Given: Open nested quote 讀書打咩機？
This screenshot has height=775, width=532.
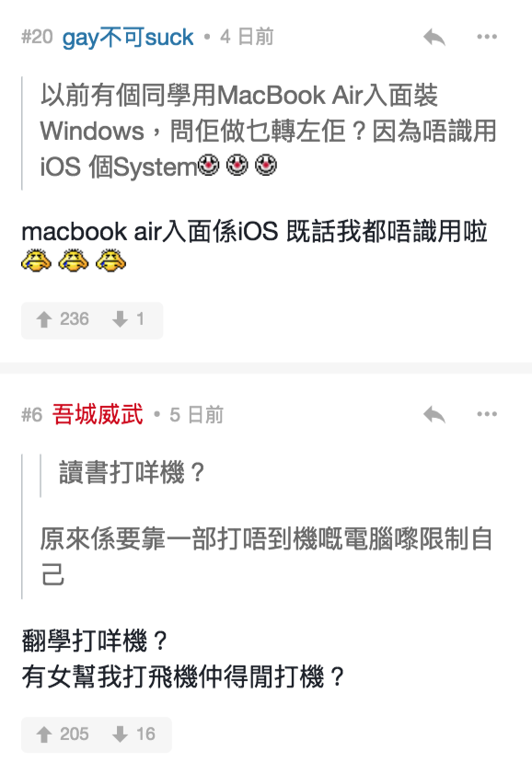Looking at the screenshot, I should pyautogui.click(x=132, y=472).
